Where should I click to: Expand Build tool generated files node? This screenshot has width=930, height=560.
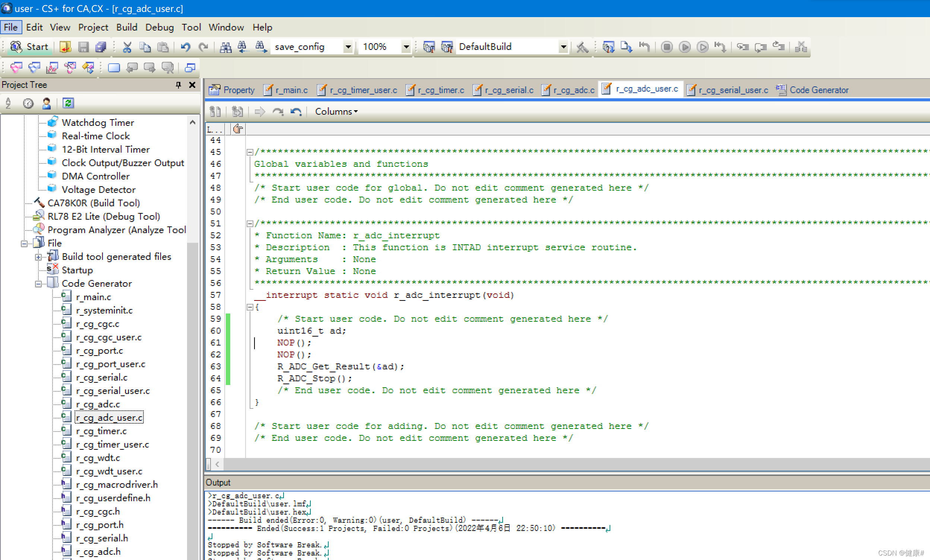tap(38, 257)
